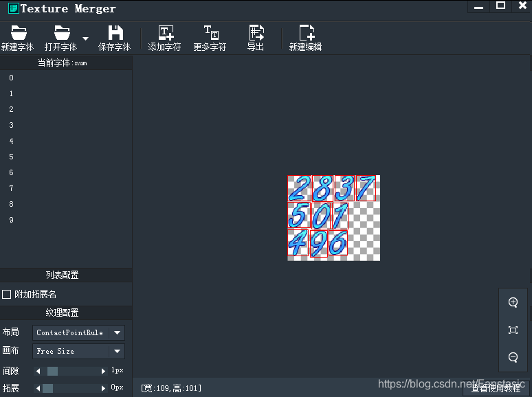
Task: Click the 查看使用教程 tutorial button
Action: tap(496, 388)
